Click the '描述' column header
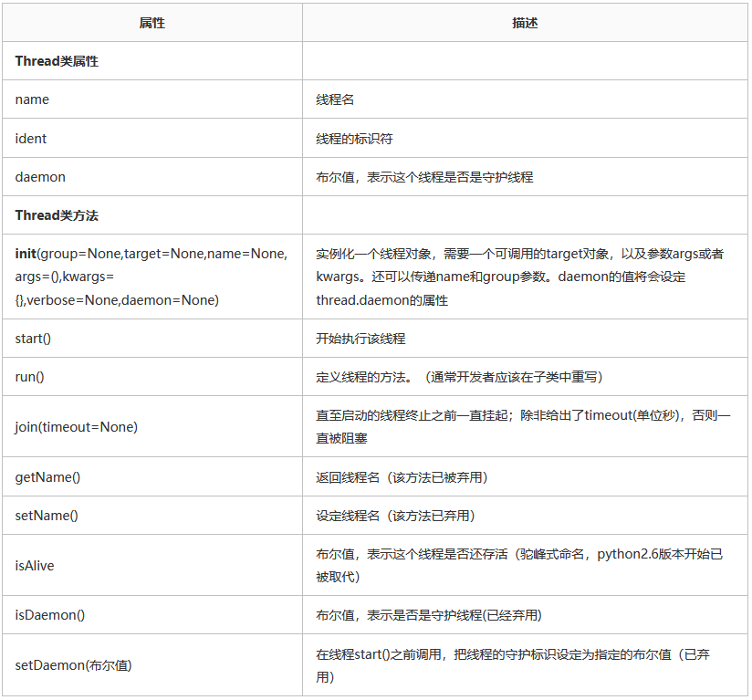The width and height of the screenshot is (752, 700). tap(525, 23)
